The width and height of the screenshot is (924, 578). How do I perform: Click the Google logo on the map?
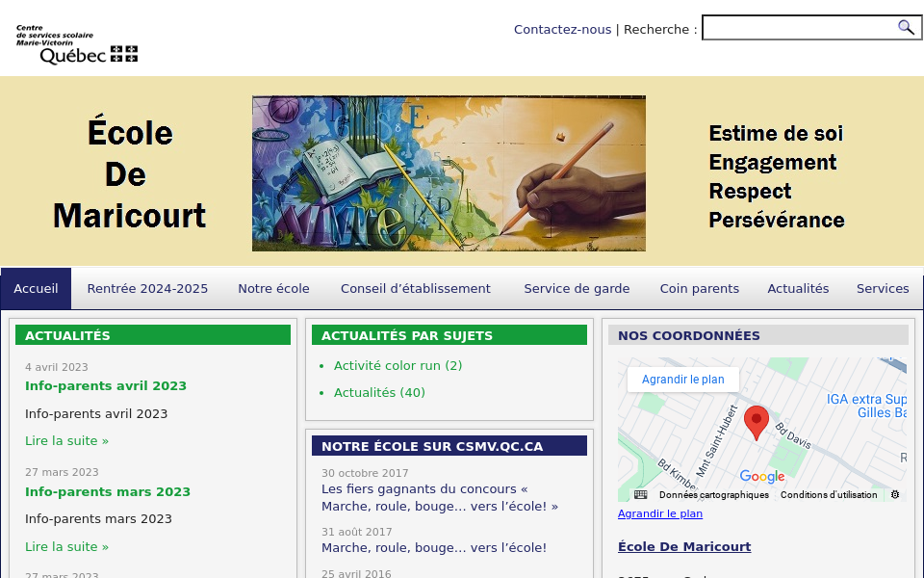point(761,477)
